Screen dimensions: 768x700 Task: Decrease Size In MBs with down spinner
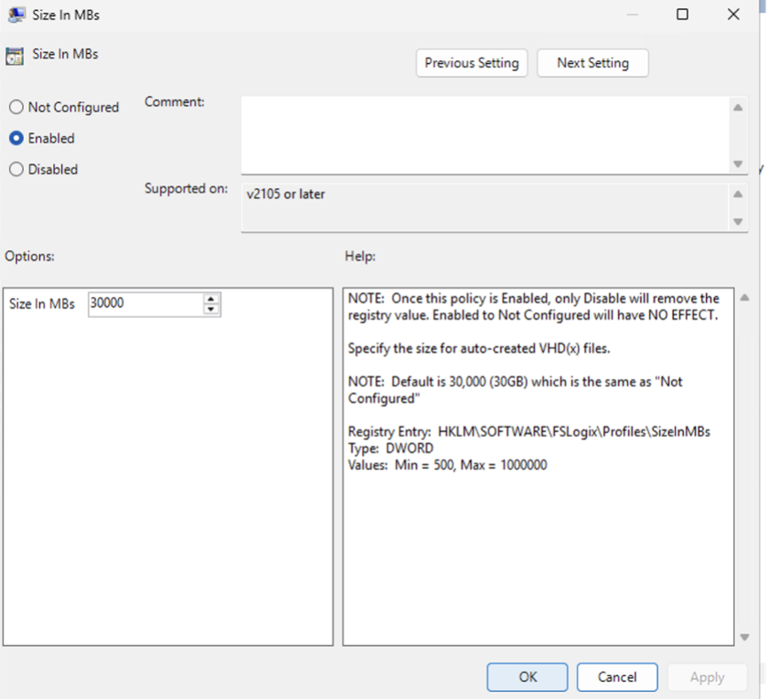click(x=211, y=310)
